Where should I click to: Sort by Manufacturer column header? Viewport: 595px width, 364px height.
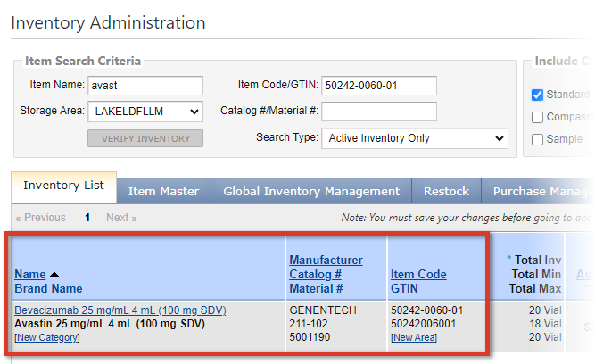[326, 260]
